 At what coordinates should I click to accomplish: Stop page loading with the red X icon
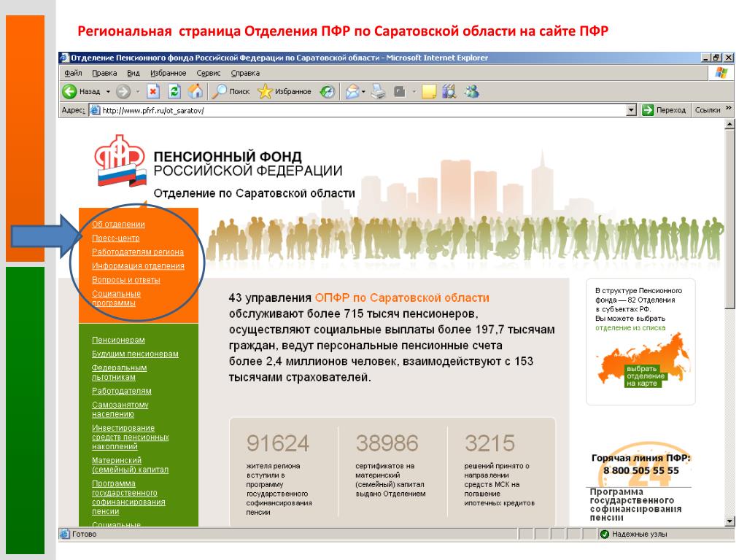pyautogui.click(x=153, y=91)
